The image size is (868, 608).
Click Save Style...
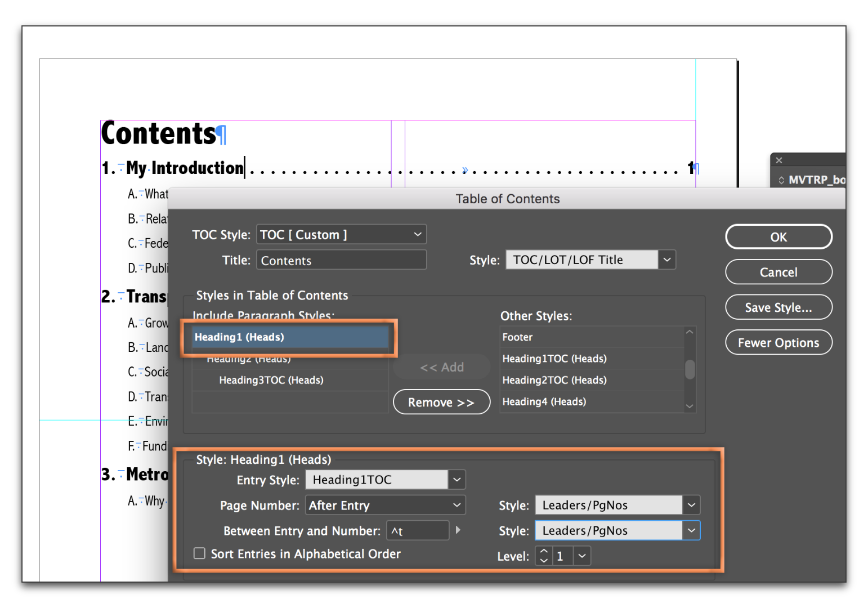click(778, 307)
